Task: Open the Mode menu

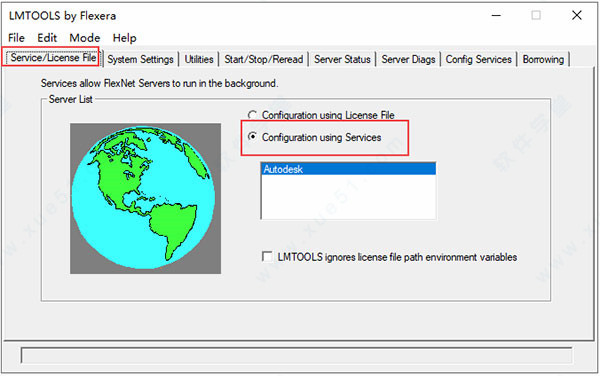Action: pos(85,38)
